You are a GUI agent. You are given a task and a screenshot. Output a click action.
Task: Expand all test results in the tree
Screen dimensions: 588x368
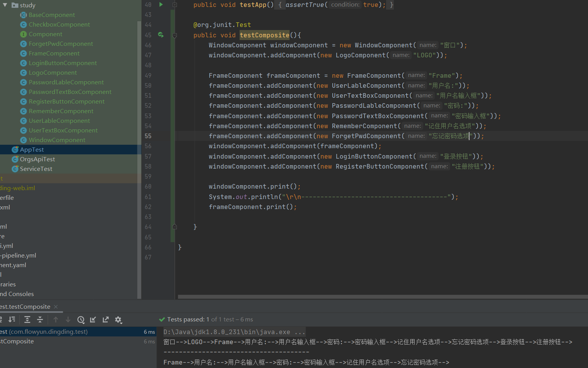(27, 319)
